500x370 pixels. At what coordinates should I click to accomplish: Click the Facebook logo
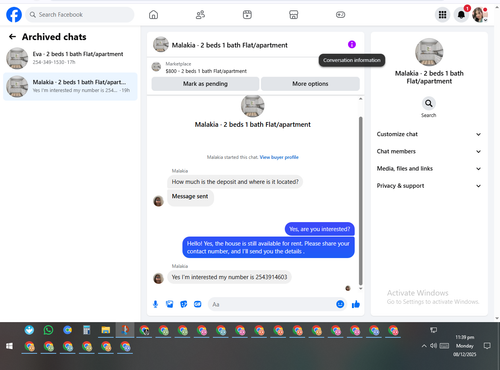tap(14, 15)
